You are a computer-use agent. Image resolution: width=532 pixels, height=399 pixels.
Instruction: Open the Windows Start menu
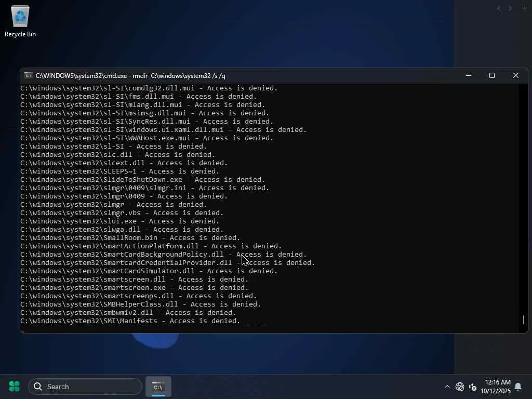point(14,387)
